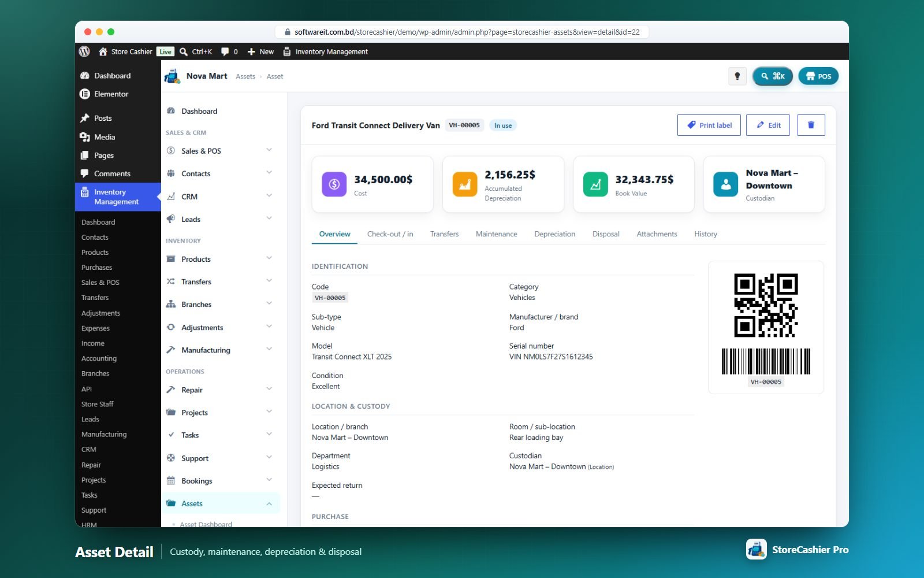This screenshot has width=924, height=578.
Task: Select the Check-out / in tab
Action: coord(390,234)
